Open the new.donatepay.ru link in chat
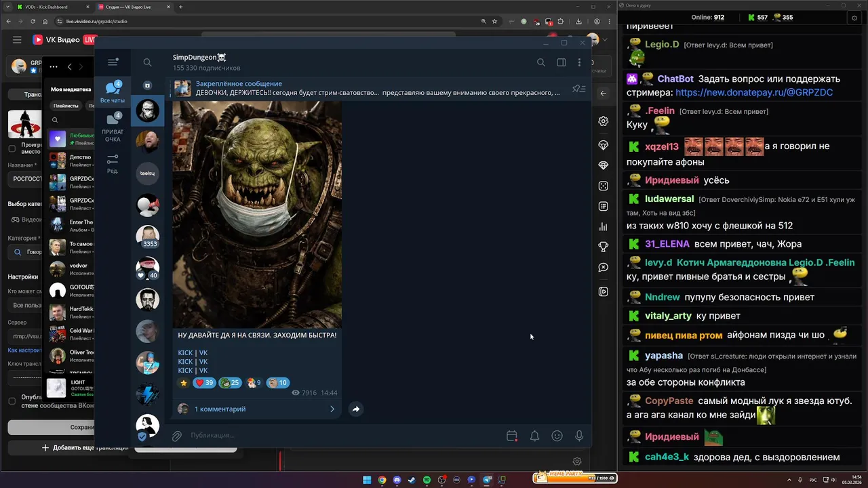 pos(754,92)
